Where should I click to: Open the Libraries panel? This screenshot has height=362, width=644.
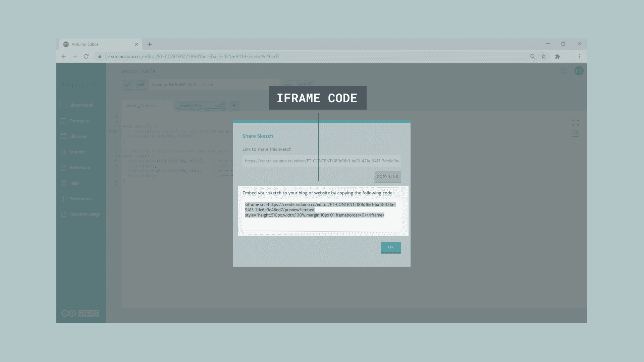click(x=78, y=136)
